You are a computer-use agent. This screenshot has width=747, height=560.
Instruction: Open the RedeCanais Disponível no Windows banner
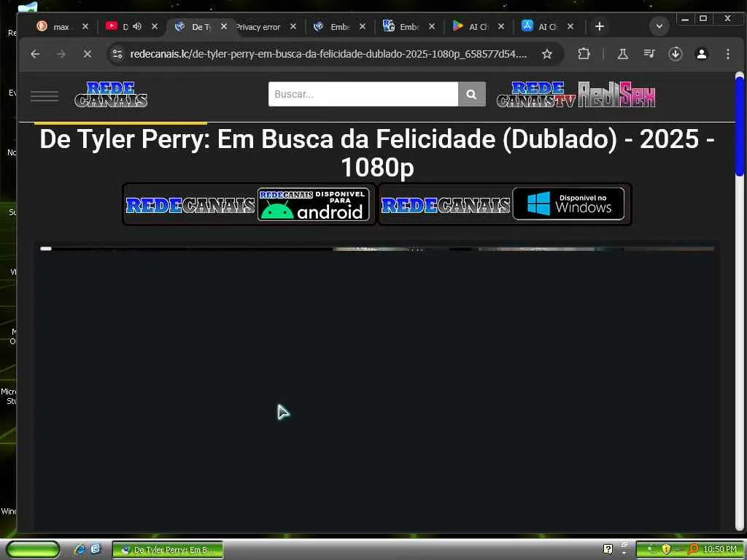pos(505,205)
